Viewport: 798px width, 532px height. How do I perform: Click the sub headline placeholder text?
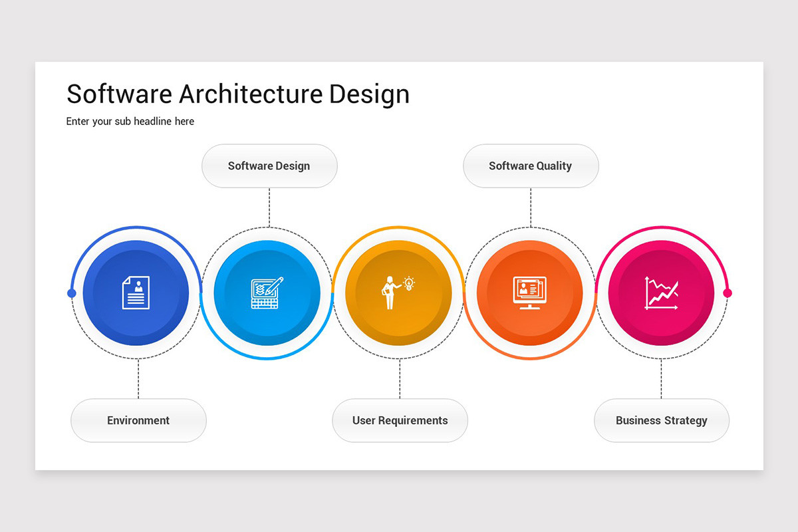pyautogui.click(x=130, y=121)
